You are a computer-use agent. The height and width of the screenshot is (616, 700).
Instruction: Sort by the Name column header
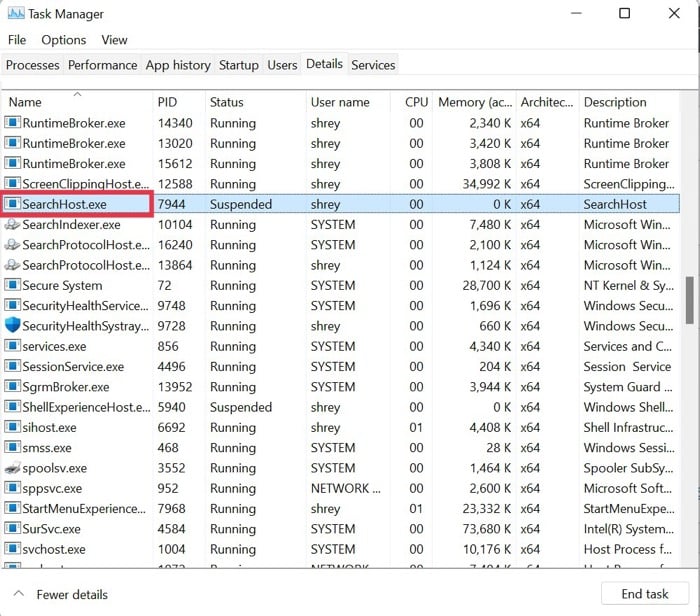tap(77, 102)
